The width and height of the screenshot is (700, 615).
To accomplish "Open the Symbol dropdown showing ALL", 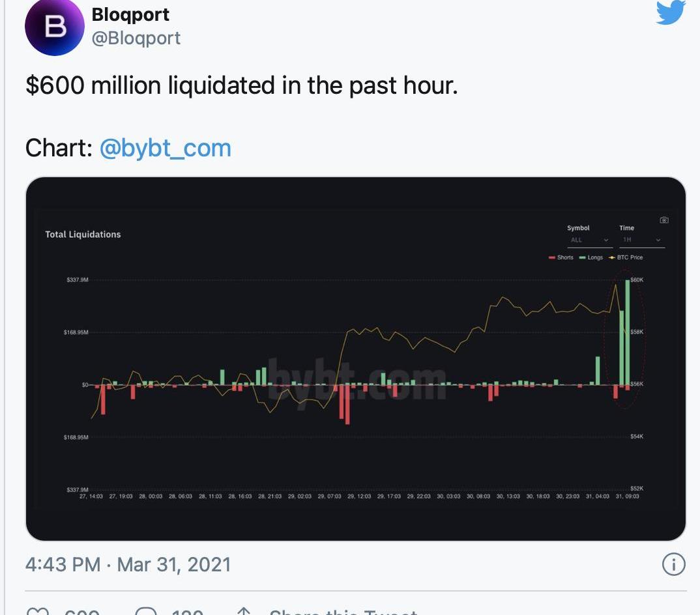I will (x=589, y=240).
